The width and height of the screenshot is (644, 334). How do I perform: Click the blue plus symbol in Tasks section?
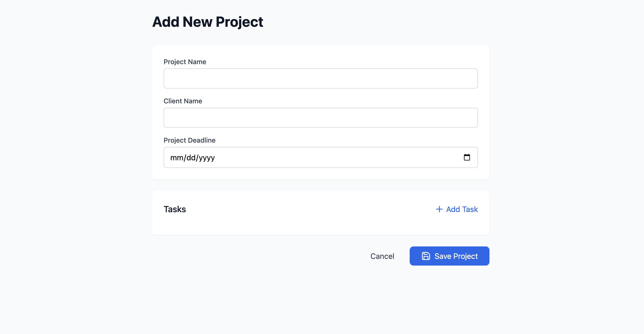(x=439, y=209)
